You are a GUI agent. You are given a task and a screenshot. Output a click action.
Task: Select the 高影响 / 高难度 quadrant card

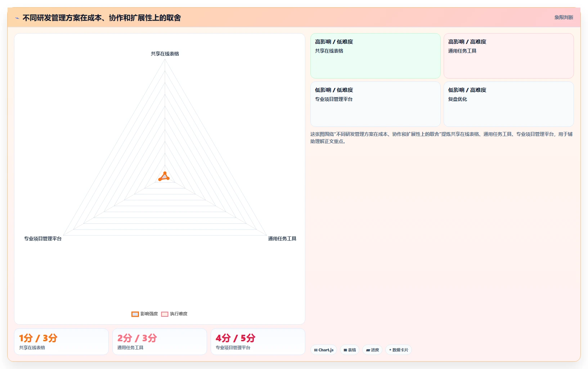pyautogui.click(x=509, y=56)
